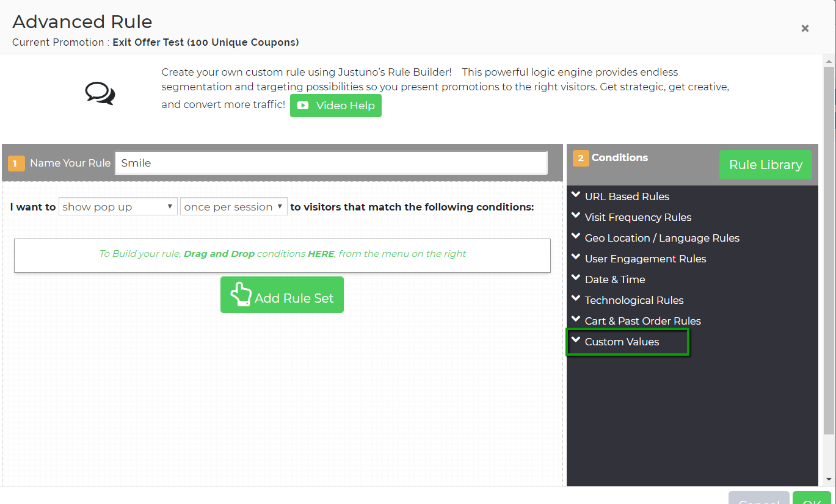Screen dimensions: 836x504
Task: Click the dialog's vertical scrollbar
Action: pos(829,244)
